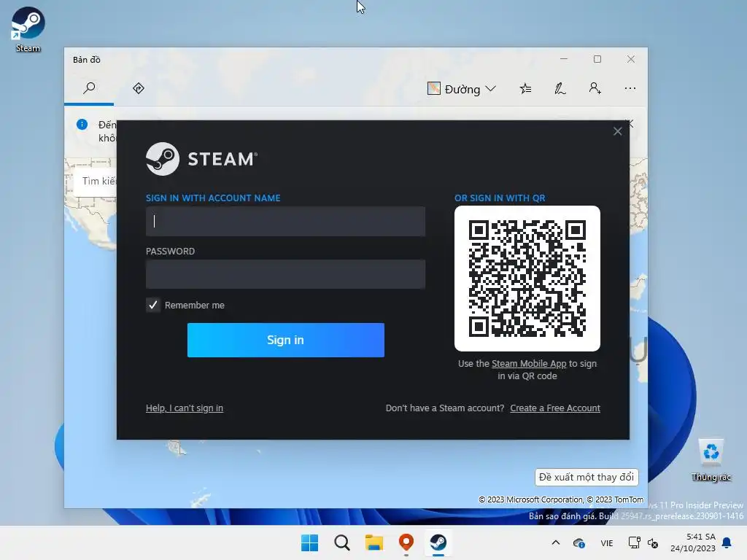This screenshot has height=560, width=747.
Task: Open saved places favorites icon in Maps
Action: pyautogui.click(x=525, y=88)
